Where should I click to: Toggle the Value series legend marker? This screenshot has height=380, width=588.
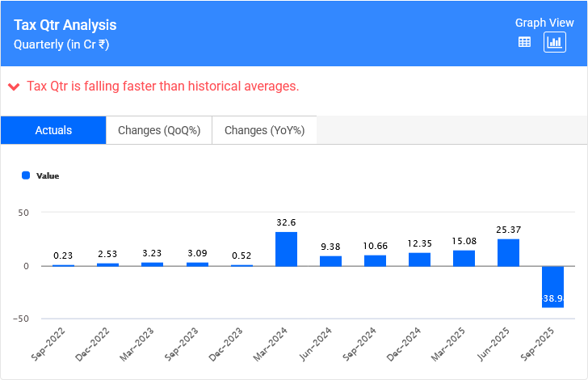[x=26, y=175]
